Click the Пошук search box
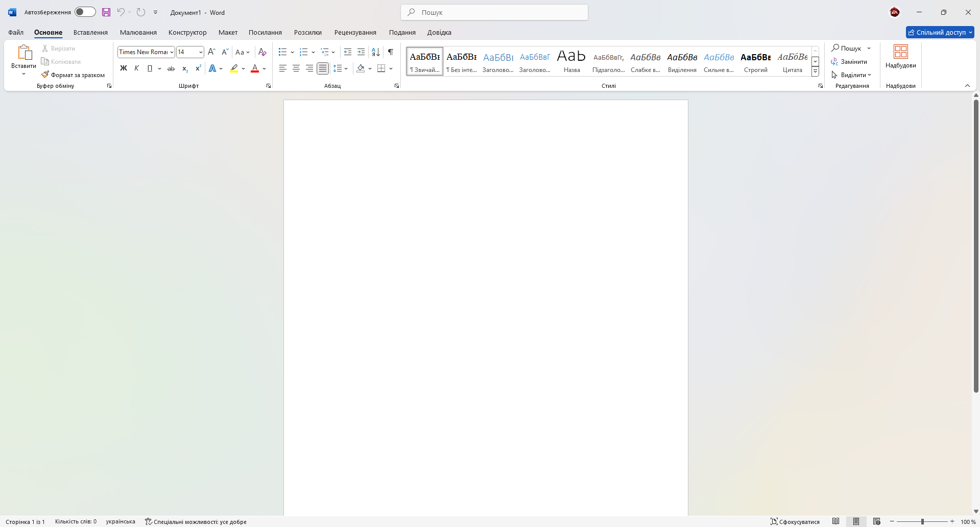This screenshot has width=980, height=527. click(x=494, y=12)
